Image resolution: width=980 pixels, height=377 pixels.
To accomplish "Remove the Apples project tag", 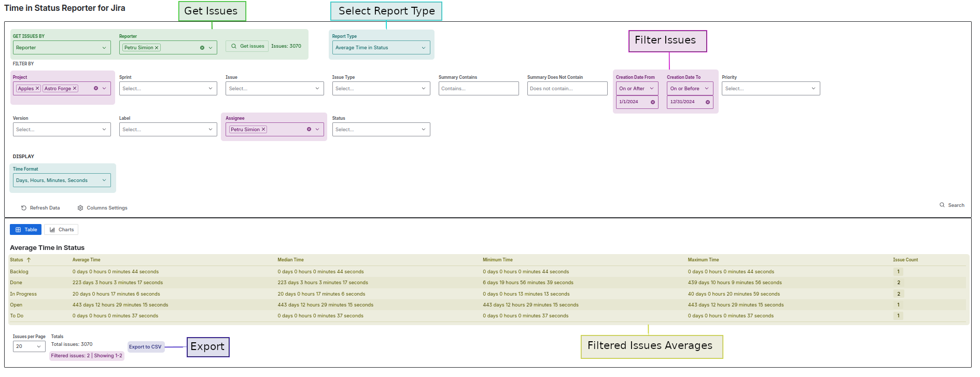I will point(37,89).
